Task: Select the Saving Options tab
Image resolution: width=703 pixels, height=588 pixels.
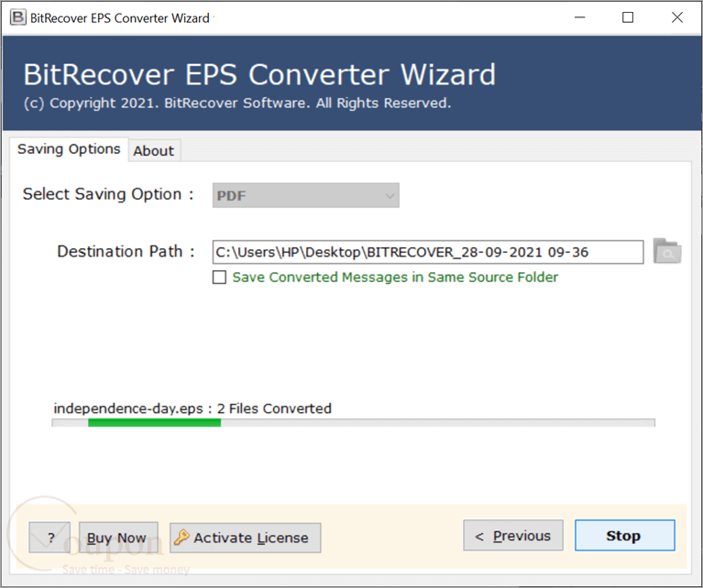Action: (x=69, y=149)
